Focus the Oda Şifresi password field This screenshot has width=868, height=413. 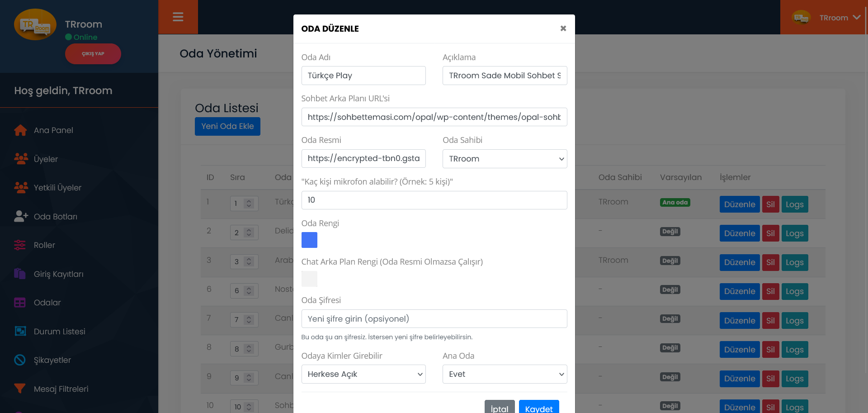point(434,319)
